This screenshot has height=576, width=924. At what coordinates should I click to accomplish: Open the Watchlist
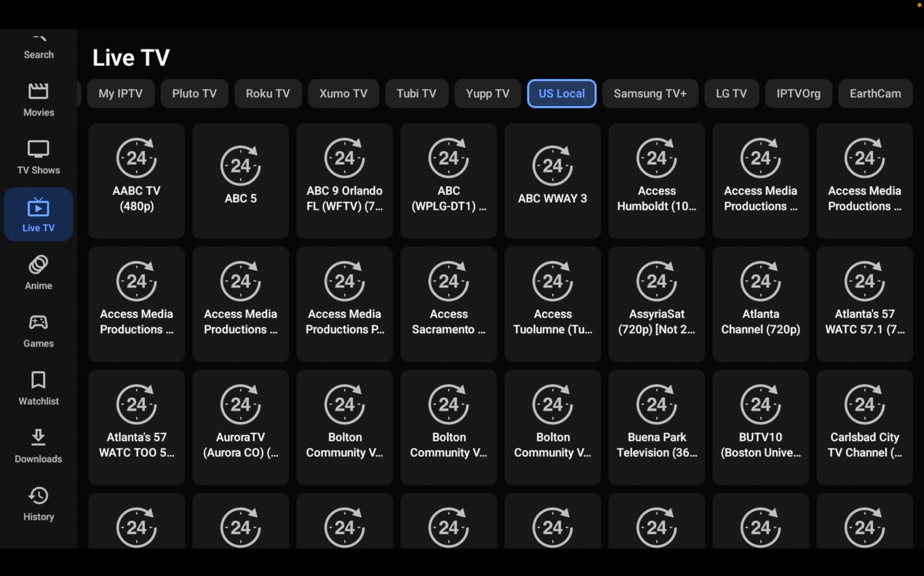[39, 388]
